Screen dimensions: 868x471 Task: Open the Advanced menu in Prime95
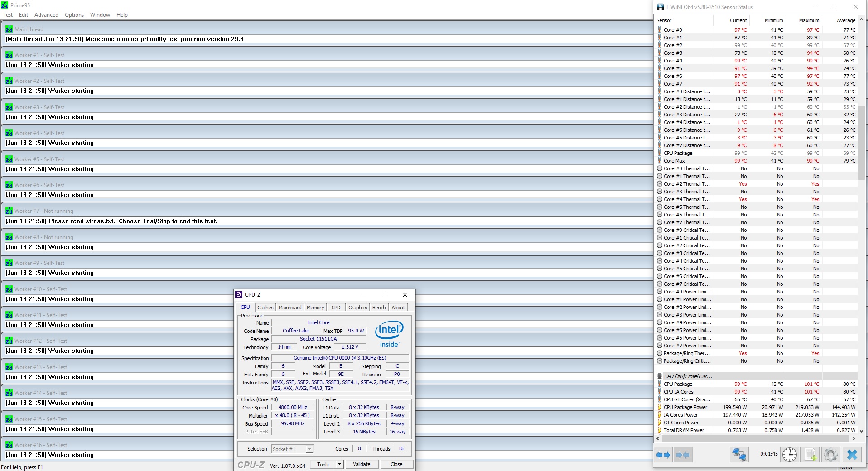(46, 15)
